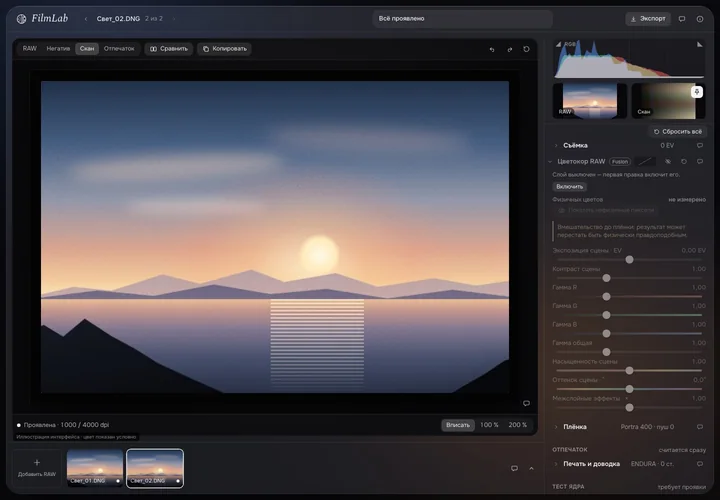Open comment icon in the filmstrip bar
The width and height of the screenshot is (720, 500).
(x=514, y=468)
